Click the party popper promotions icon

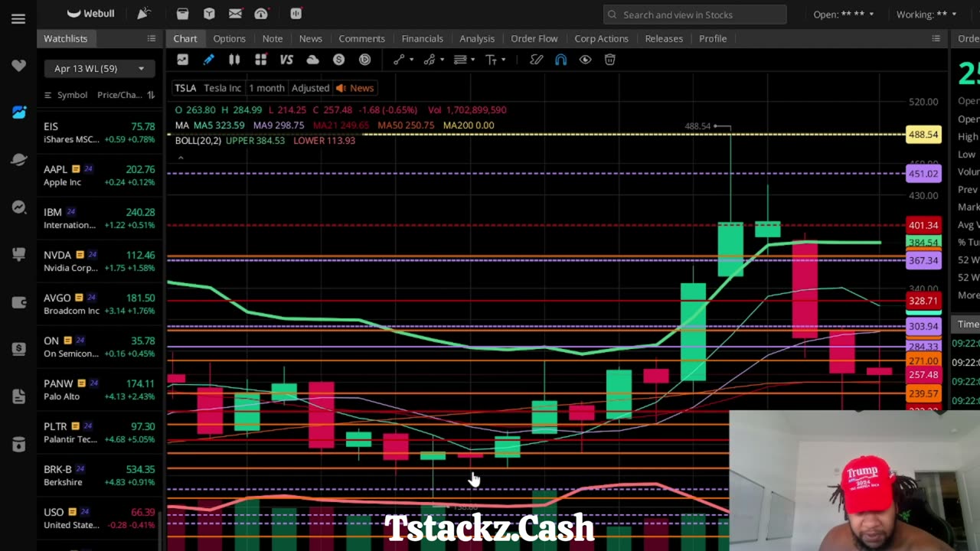(x=143, y=13)
